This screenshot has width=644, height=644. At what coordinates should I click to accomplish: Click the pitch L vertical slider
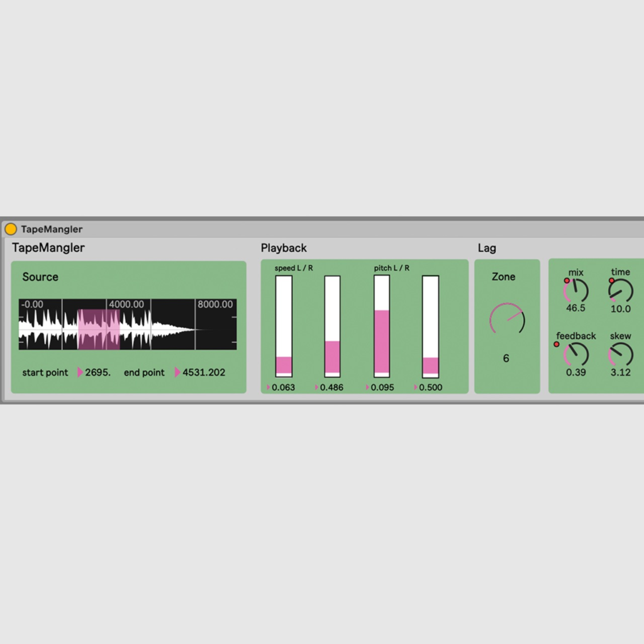382,326
